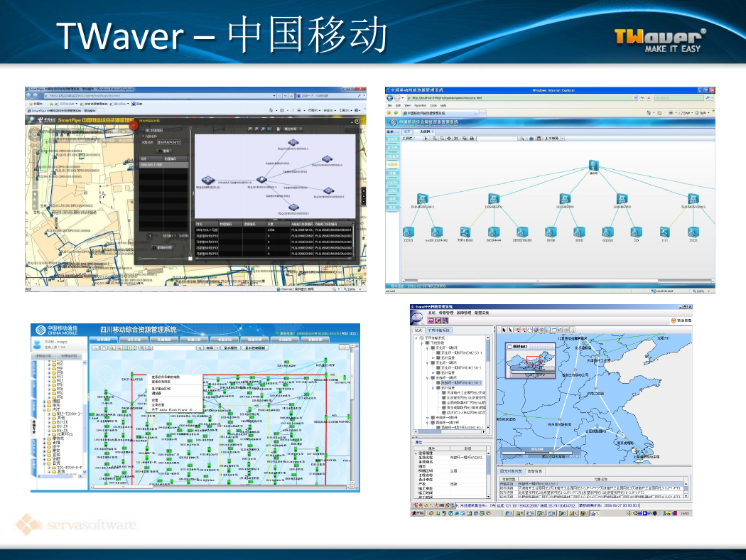Click the leaf node labeled BSC004444
Image resolution: width=746 pixels, height=560 pixels.
point(493,232)
